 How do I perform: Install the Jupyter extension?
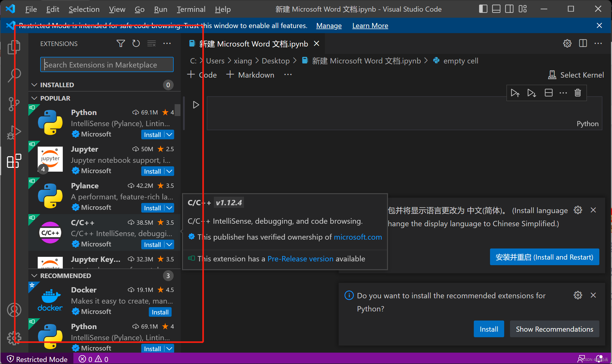pyautogui.click(x=153, y=171)
